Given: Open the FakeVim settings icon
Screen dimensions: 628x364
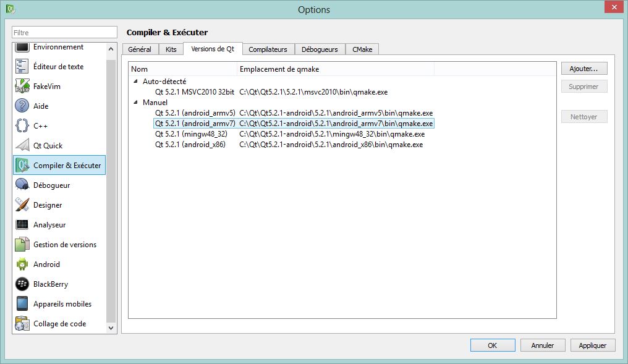Looking at the screenshot, I should [x=22, y=86].
